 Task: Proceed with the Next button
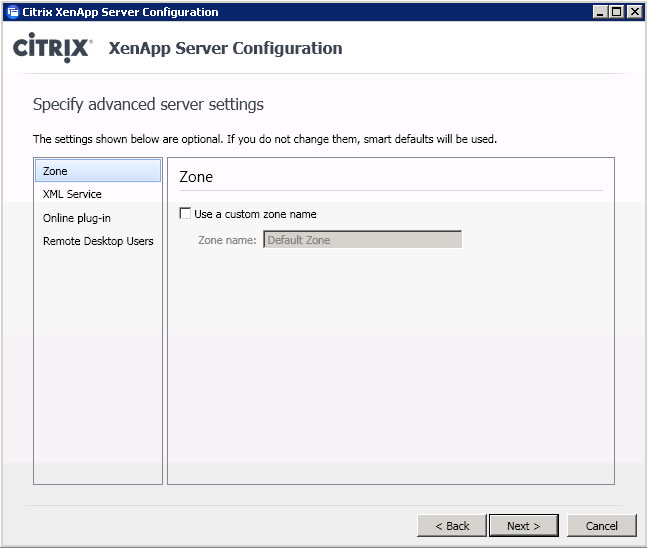[524, 526]
